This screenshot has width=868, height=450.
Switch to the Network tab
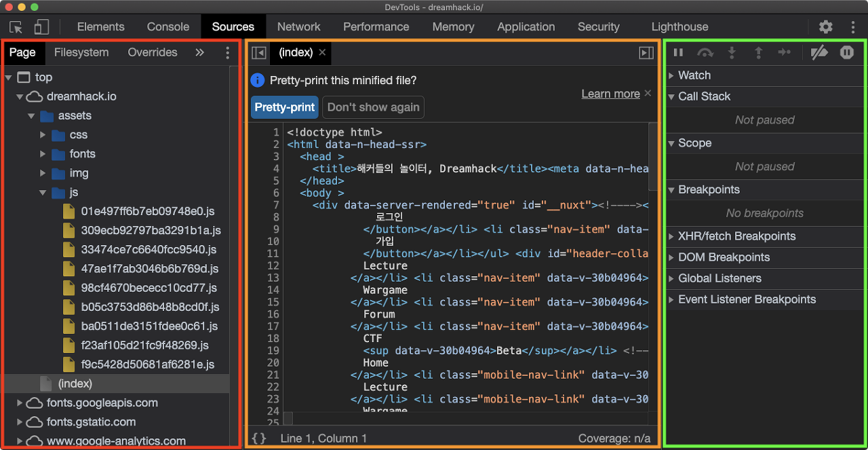[298, 27]
